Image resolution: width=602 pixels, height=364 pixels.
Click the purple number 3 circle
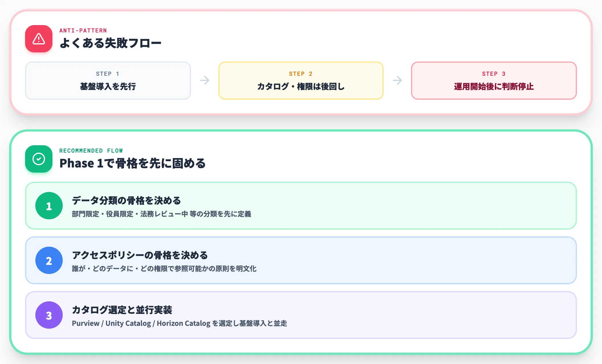click(x=49, y=315)
